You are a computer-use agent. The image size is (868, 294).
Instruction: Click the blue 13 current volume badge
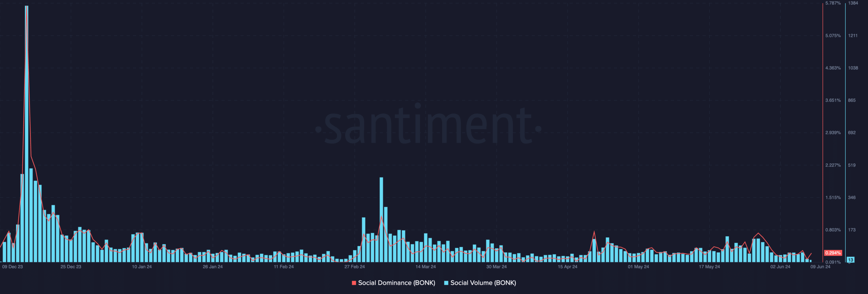[851, 260]
